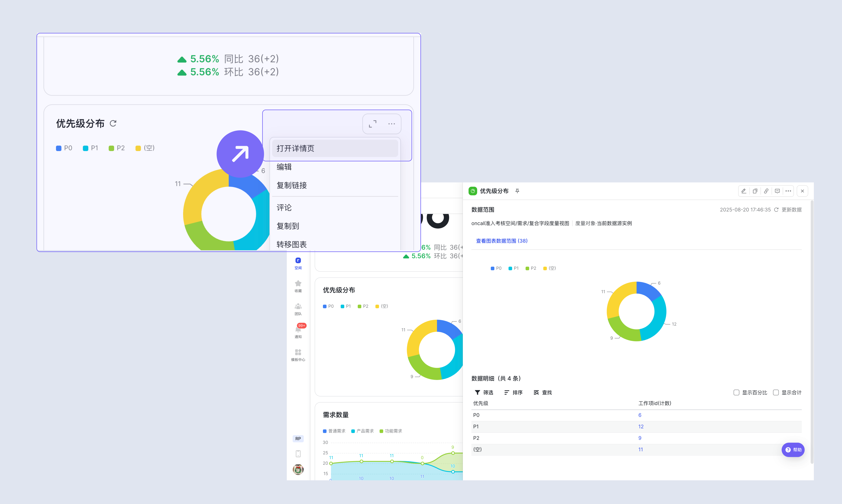Viewport: 842px width, 504px height.
Task: Toggle the 产品需求 legend in the 需求数量 chart
Action: tap(362, 431)
